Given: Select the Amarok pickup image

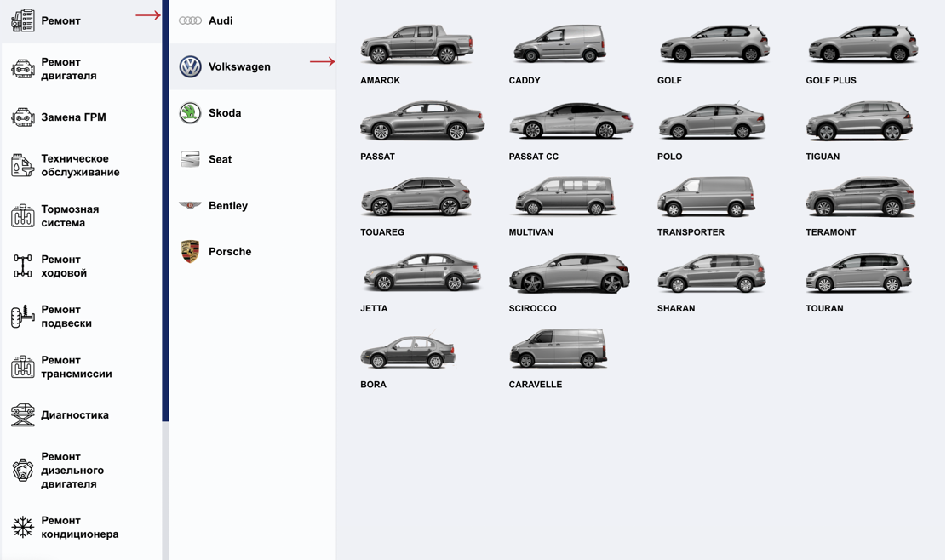Looking at the screenshot, I should click(417, 44).
